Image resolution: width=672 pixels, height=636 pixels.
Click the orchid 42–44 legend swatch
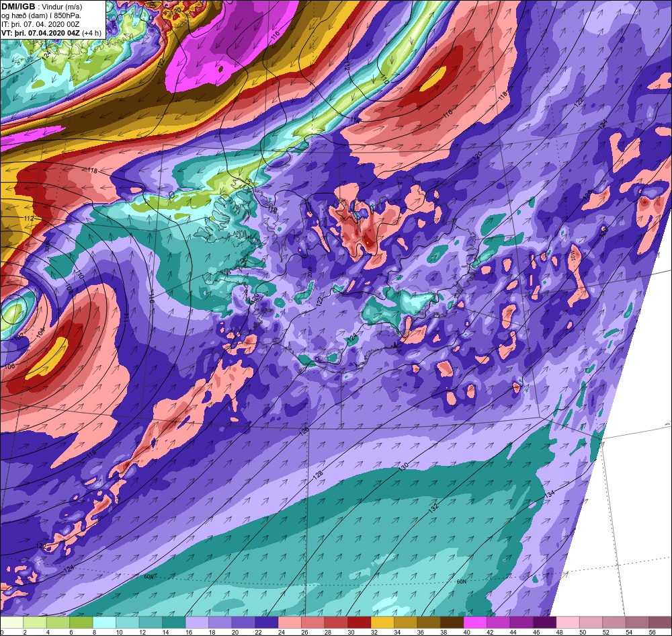[x=498, y=621]
